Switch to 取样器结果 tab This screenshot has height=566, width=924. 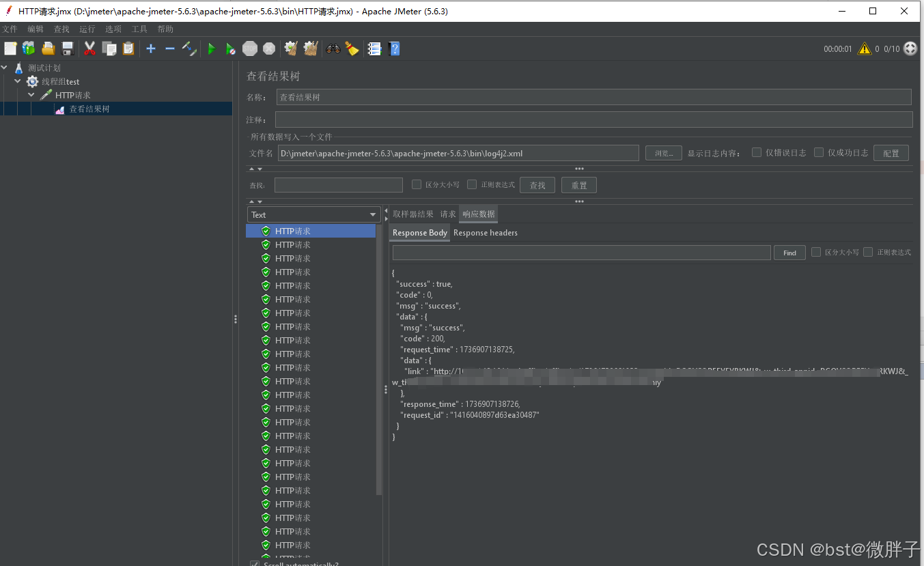pos(413,214)
